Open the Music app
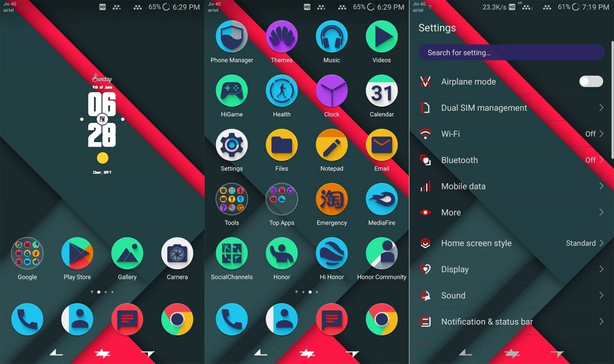 click(x=332, y=37)
